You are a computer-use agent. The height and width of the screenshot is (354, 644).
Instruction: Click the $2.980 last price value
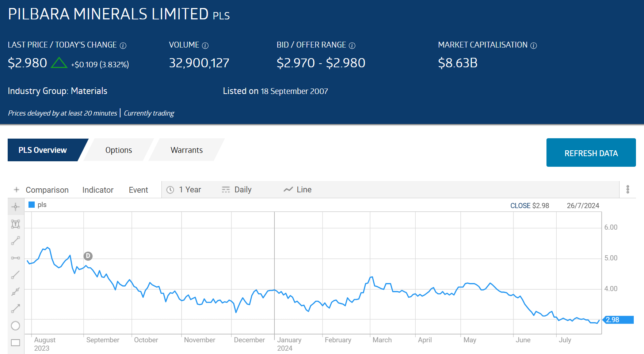pos(27,63)
